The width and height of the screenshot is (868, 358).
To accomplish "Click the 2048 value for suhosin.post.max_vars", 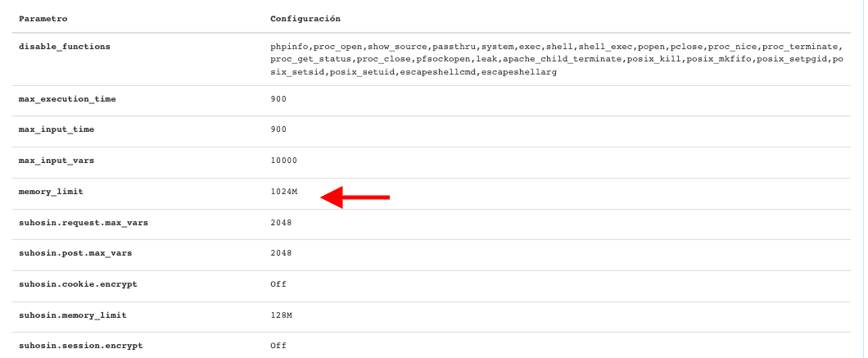I will click(x=281, y=253).
